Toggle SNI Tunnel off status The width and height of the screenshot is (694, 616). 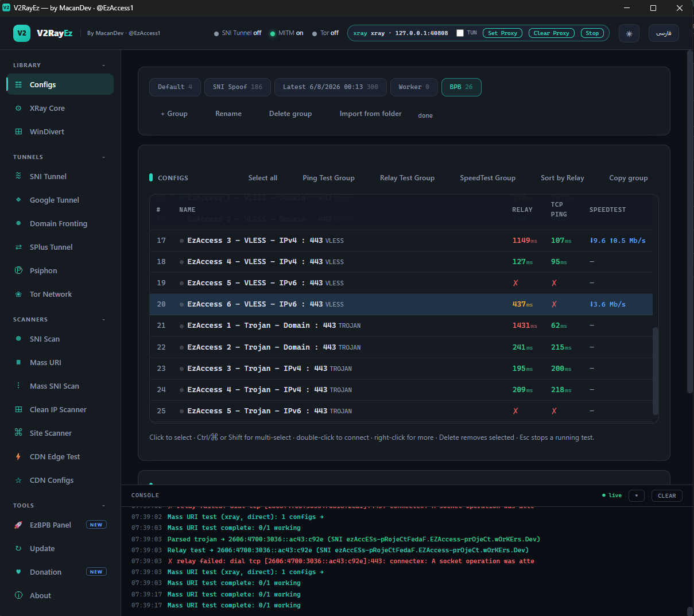point(237,33)
